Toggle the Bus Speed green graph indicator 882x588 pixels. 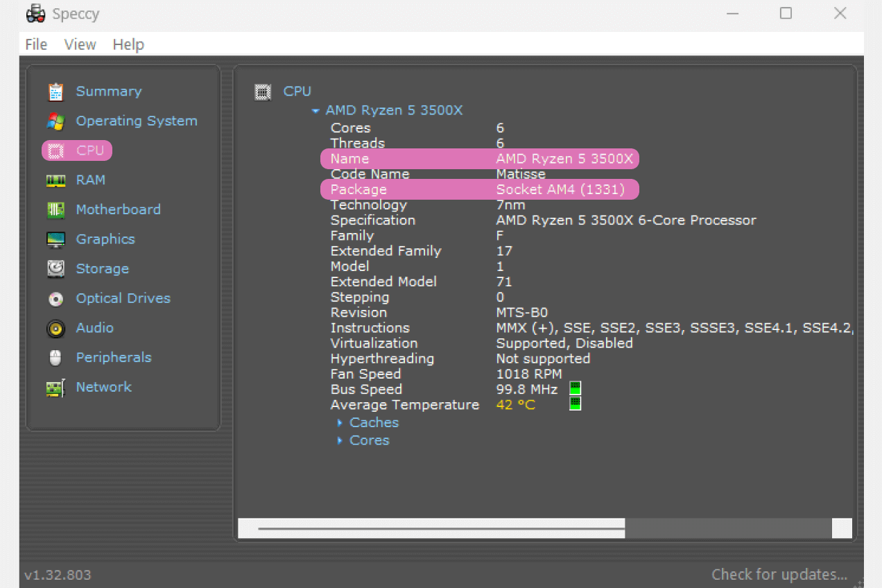[x=575, y=388]
